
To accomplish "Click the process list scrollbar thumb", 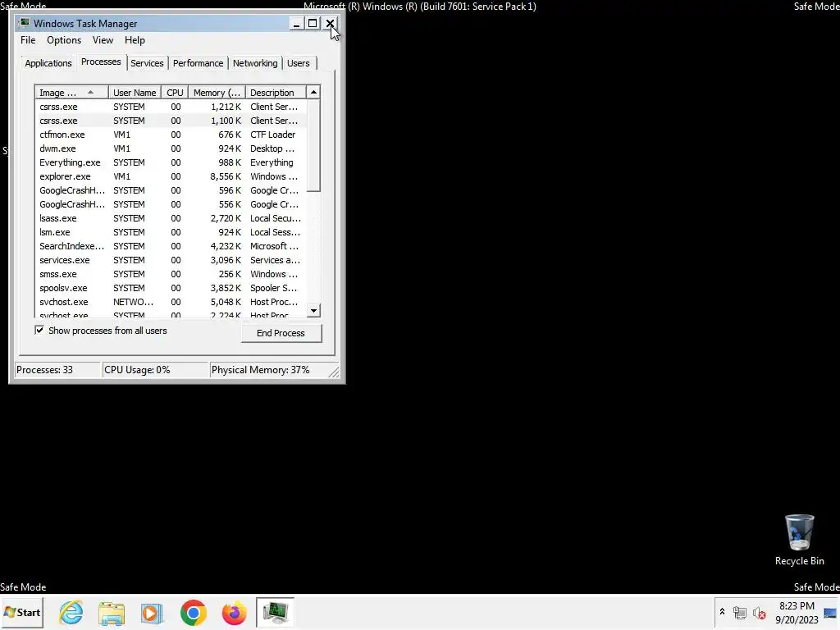I will point(313,145).
